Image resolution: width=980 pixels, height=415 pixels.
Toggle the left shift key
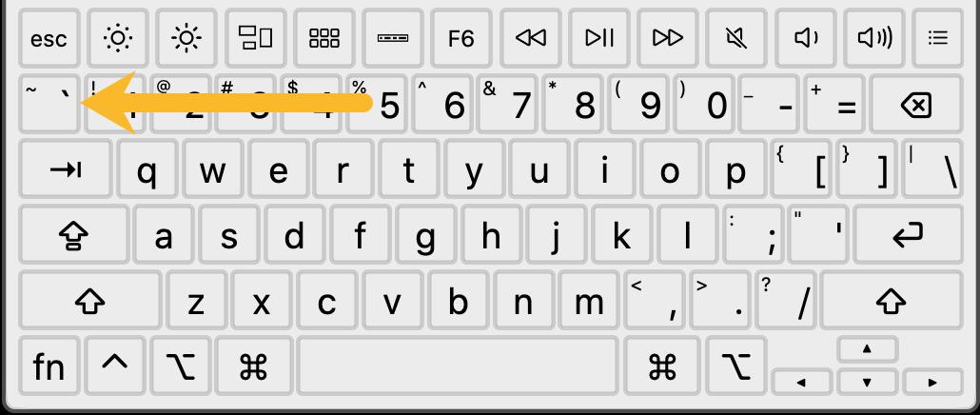pyautogui.click(x=90, y=301)
